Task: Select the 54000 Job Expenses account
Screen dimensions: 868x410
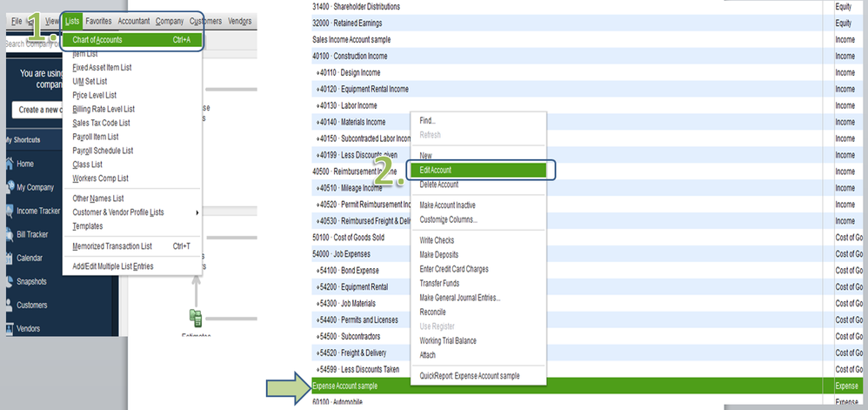Action: point(586,254)
